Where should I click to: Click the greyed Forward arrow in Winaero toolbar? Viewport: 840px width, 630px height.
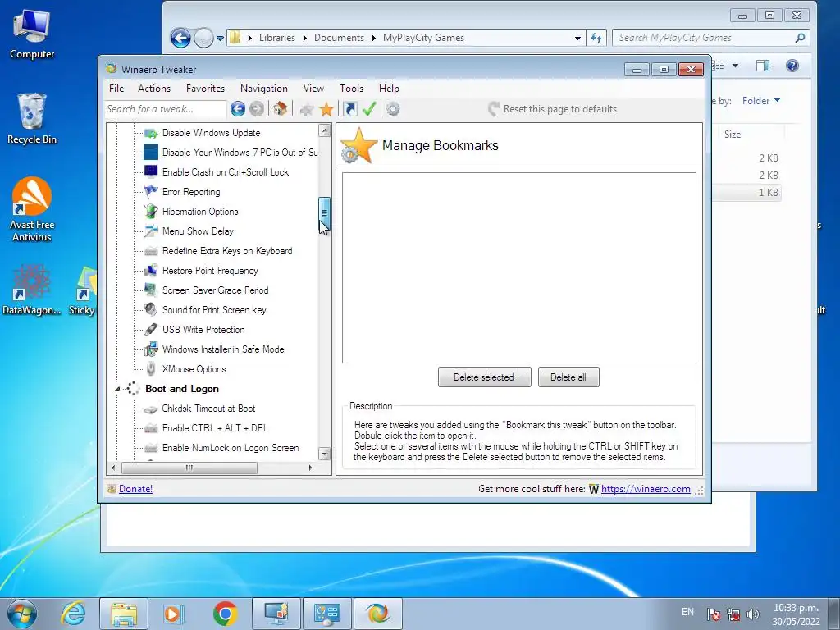(257, 109)
